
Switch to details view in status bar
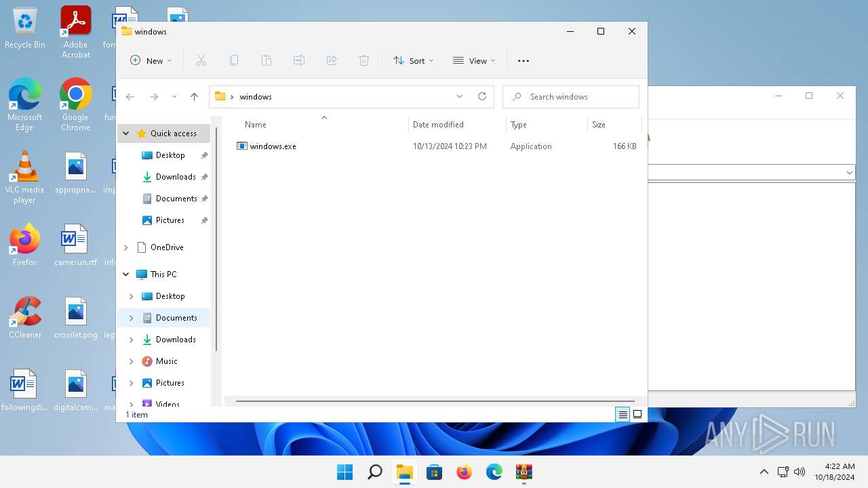pos(623,415)
